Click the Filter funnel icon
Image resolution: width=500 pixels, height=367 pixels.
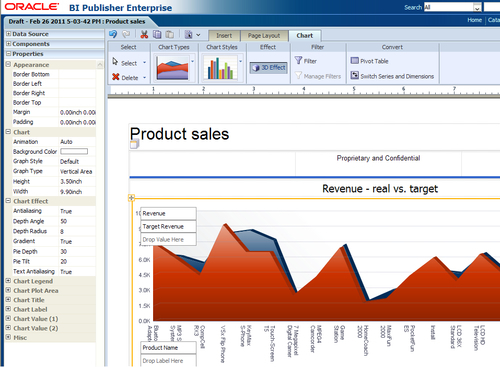click(298, 60)
